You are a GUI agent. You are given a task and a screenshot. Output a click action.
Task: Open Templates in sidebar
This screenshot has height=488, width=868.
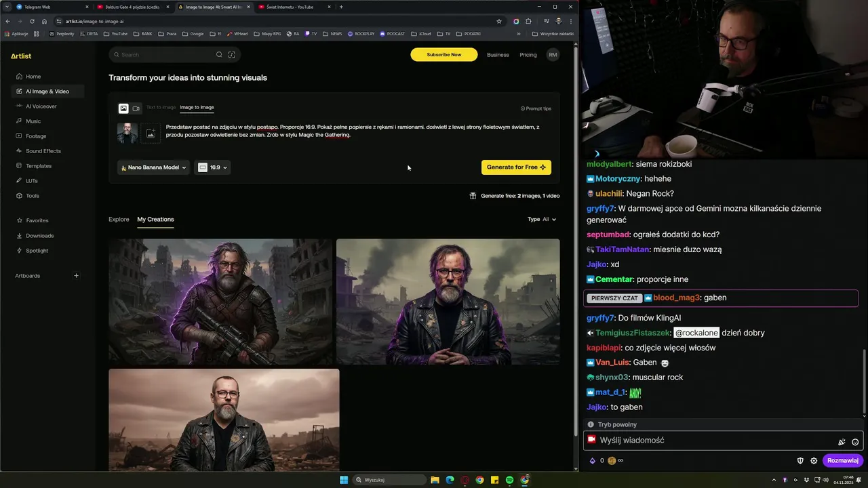tap(34, 166)
